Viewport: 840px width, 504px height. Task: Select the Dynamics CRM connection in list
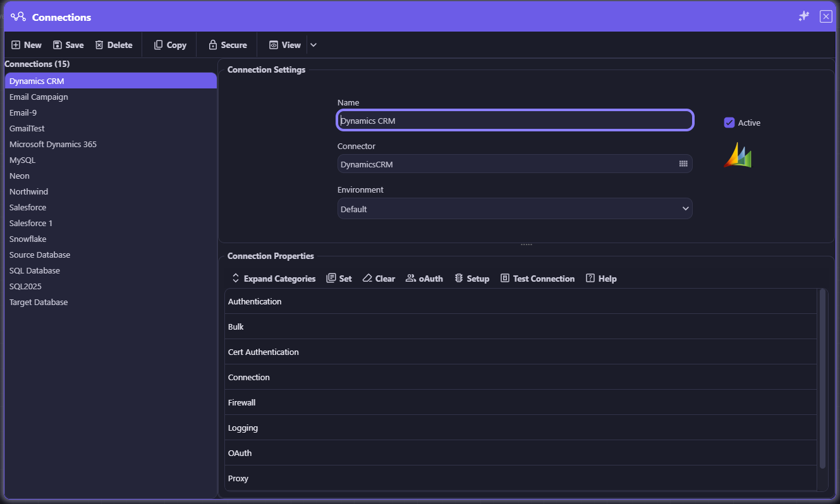point(111,81)
